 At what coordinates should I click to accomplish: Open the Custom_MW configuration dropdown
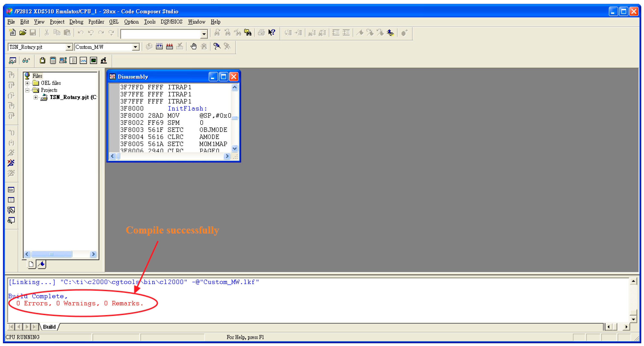coord(135,47)
